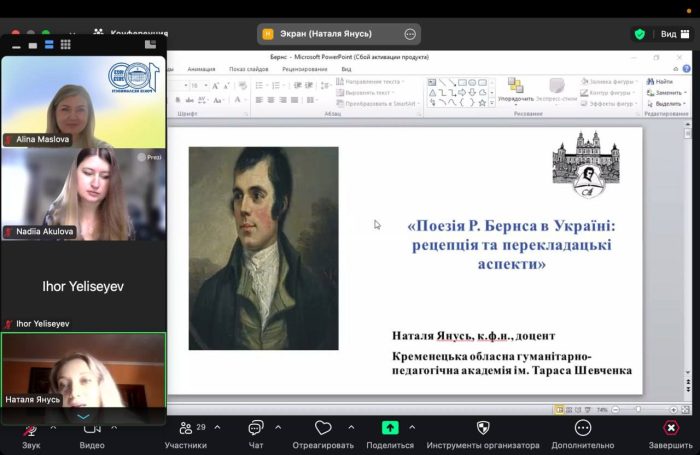Viewport: 700px width, 455px height.
Task: Open the Чат chat panel
Action: (x=256, y=429)
